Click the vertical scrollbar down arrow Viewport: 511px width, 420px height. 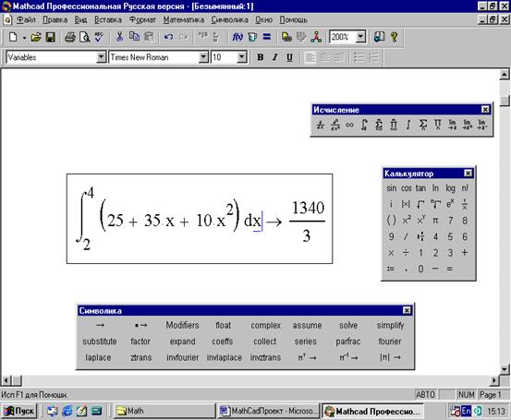(x=505, y=369)
